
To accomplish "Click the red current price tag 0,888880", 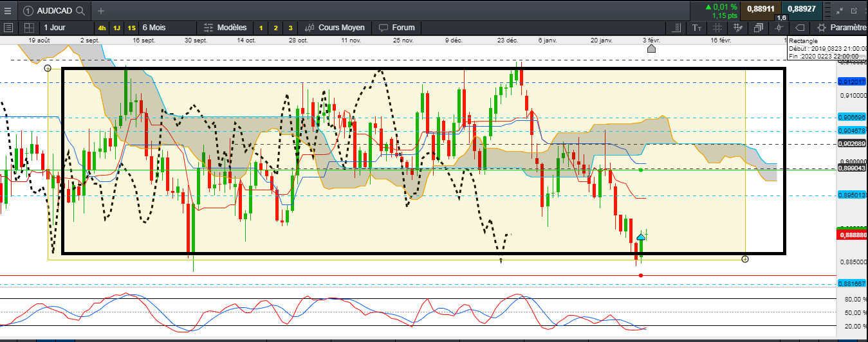I will [x=851, y=236].
